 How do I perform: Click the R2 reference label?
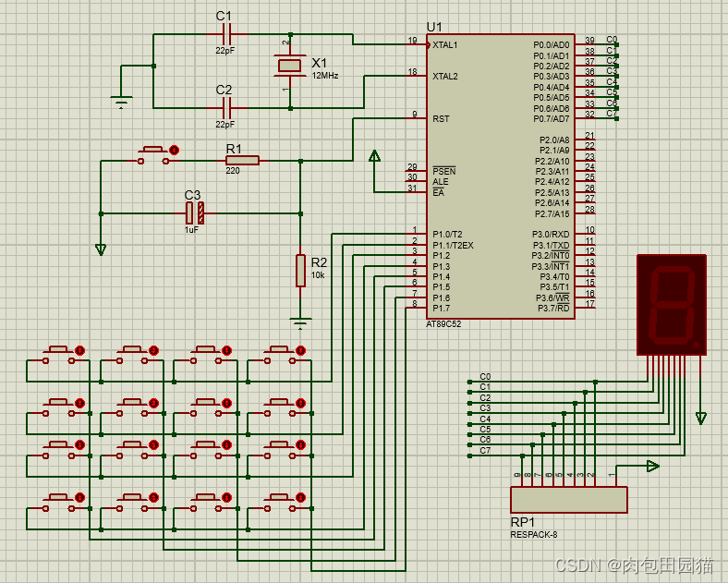pos(319,262)
